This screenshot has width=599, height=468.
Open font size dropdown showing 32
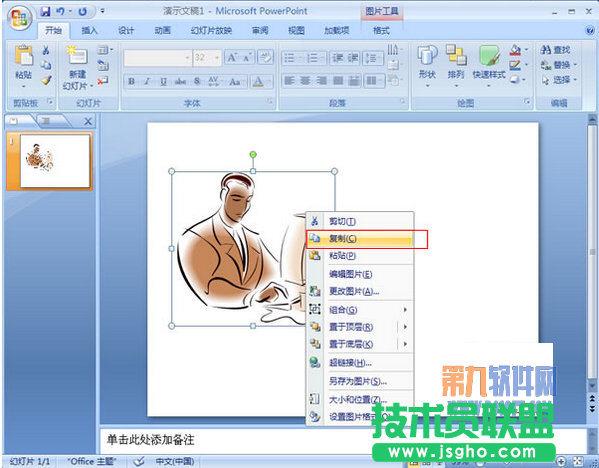point(207,58)
